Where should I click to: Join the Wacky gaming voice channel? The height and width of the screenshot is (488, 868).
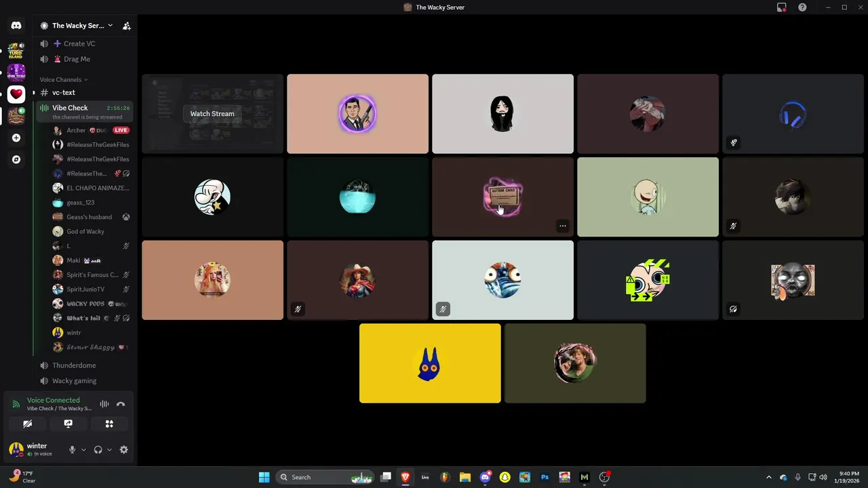click(x=84, y=381)
